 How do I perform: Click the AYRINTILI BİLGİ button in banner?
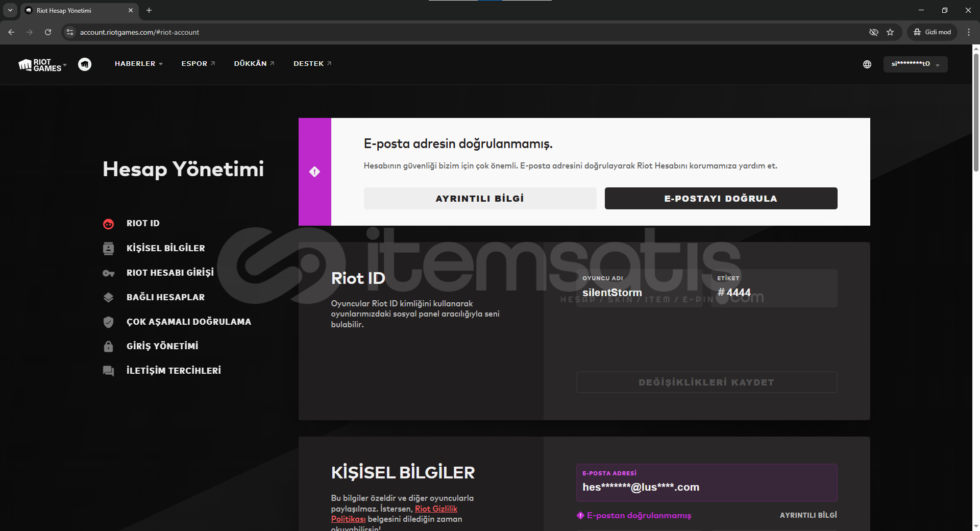[x=480, y=199]
